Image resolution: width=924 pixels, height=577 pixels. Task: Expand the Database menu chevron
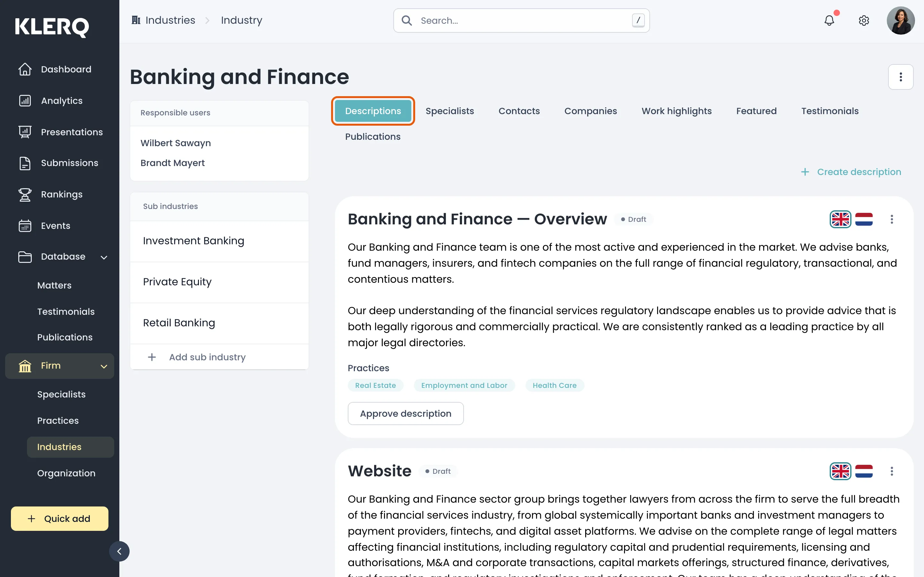point(104,257)
